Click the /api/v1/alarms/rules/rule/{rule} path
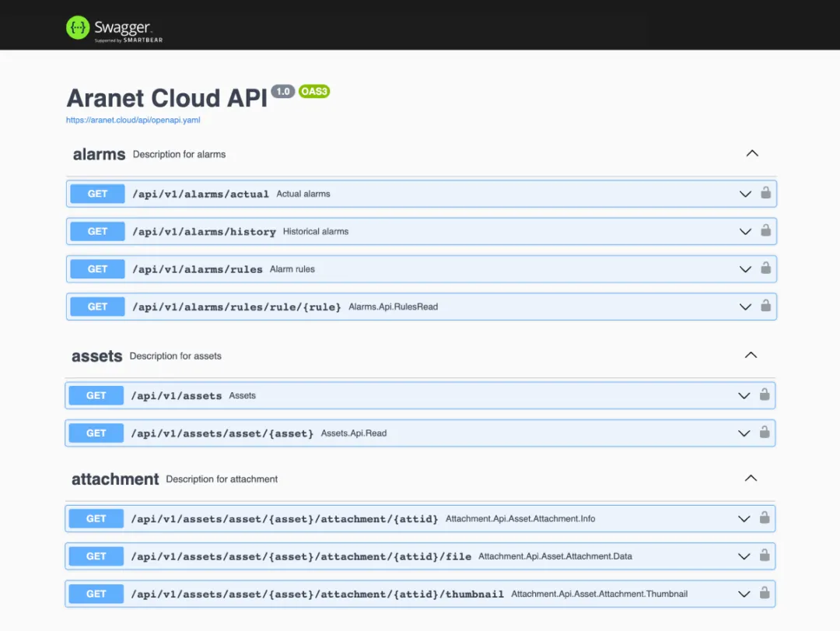Screen dimensions: 840x631 (x=236, y=307)
